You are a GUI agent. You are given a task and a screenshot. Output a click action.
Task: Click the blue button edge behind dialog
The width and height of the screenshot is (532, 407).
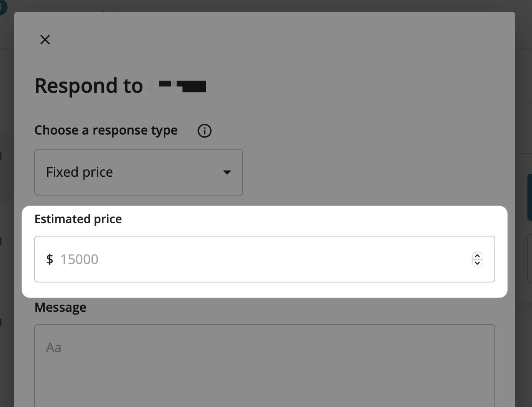pos(529,197)
